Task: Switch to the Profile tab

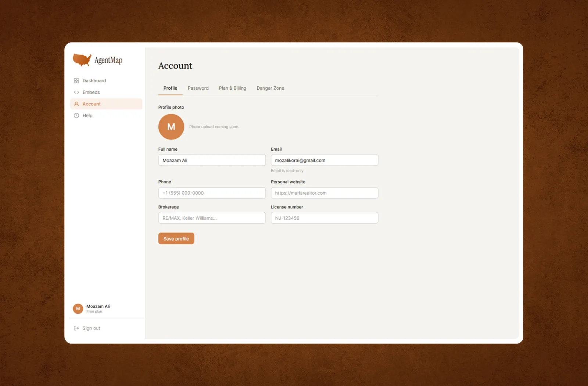Action: 171,88
